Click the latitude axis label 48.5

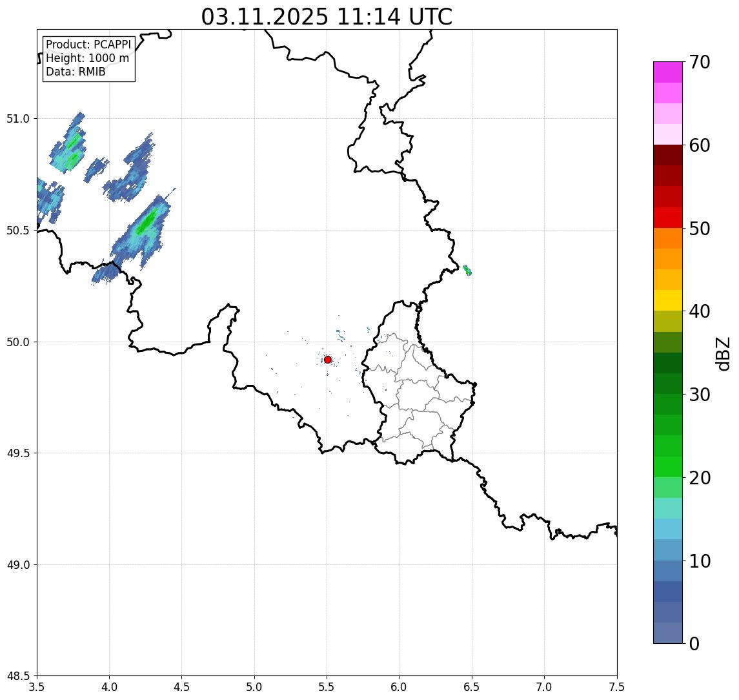(x=18, y=676)
